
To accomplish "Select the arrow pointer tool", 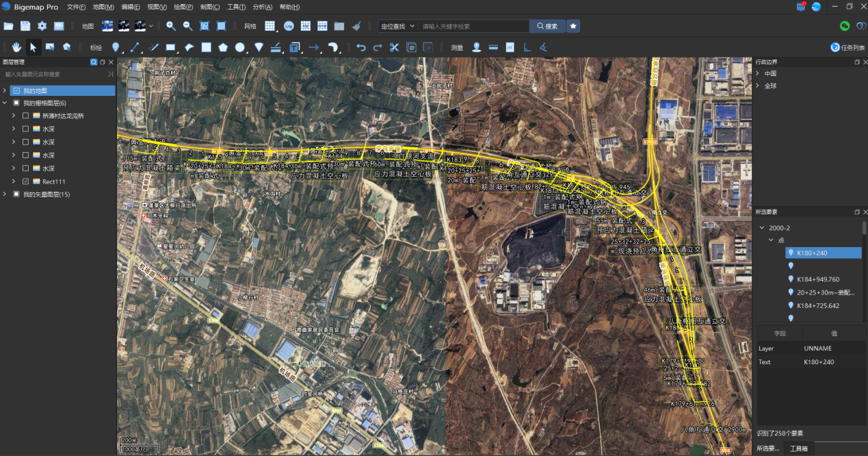I will [x=33, y=47].
